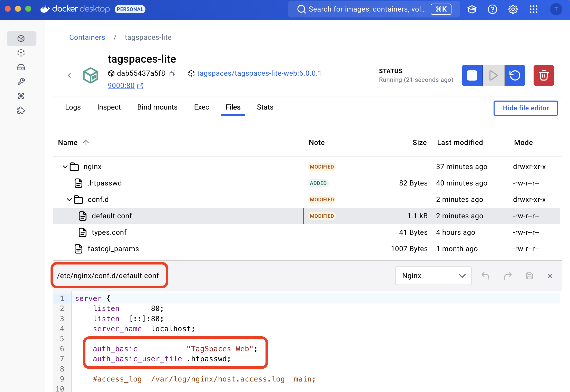The height and width of the screenshot is (392, 570).
Task: Restart the tagspaces-lite container
Action: point(515,75)
